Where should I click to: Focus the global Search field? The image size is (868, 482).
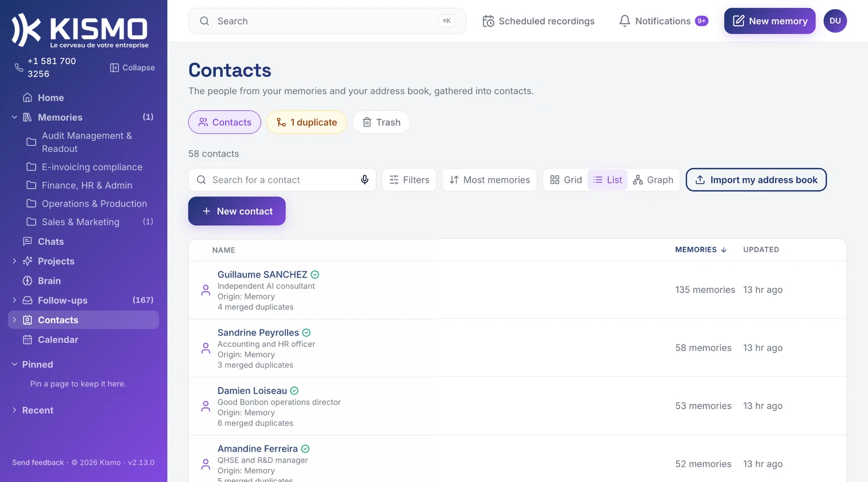327,21
